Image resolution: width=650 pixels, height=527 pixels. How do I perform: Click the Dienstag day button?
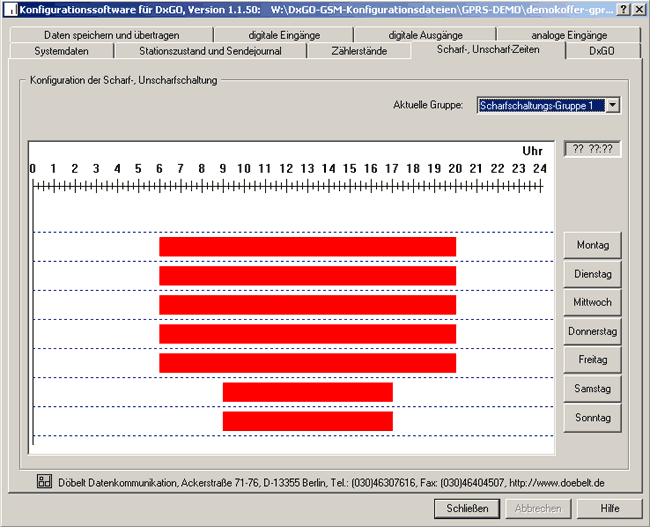point(592,274)
